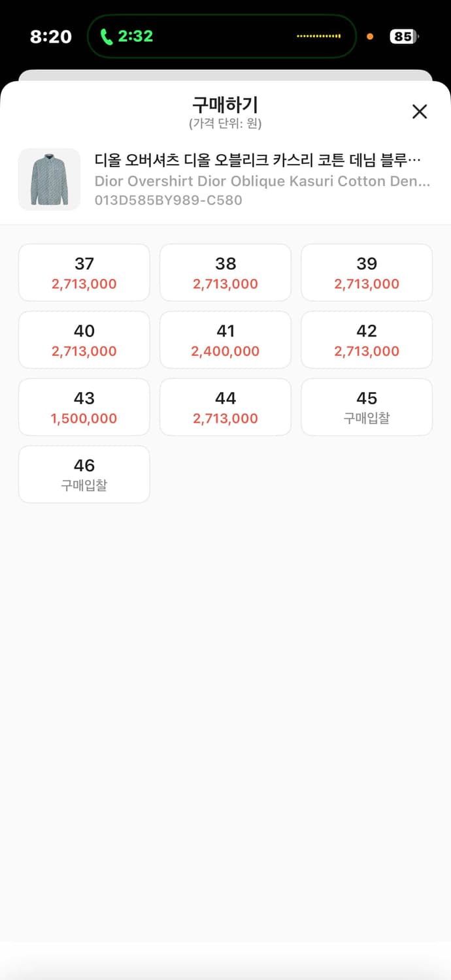Open the ongoing call timer 2:32
451x980 pixels.
point(135,37)
